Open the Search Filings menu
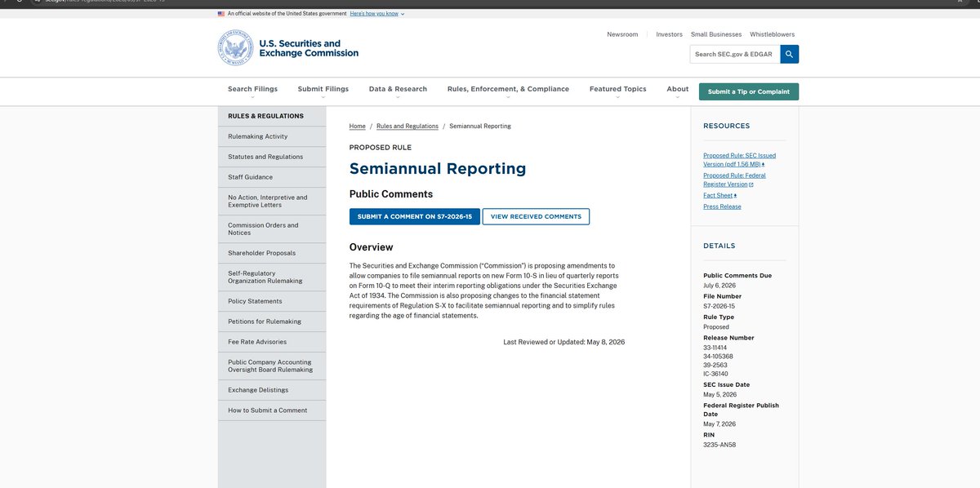The width and height of the screenshot is (980, 488). [x=252, y=89]
